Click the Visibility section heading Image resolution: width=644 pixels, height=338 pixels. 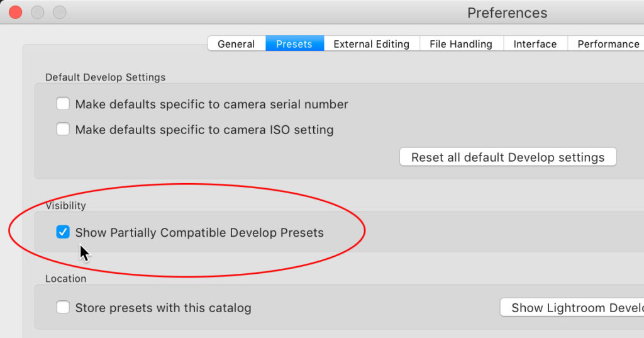[65, 205]
